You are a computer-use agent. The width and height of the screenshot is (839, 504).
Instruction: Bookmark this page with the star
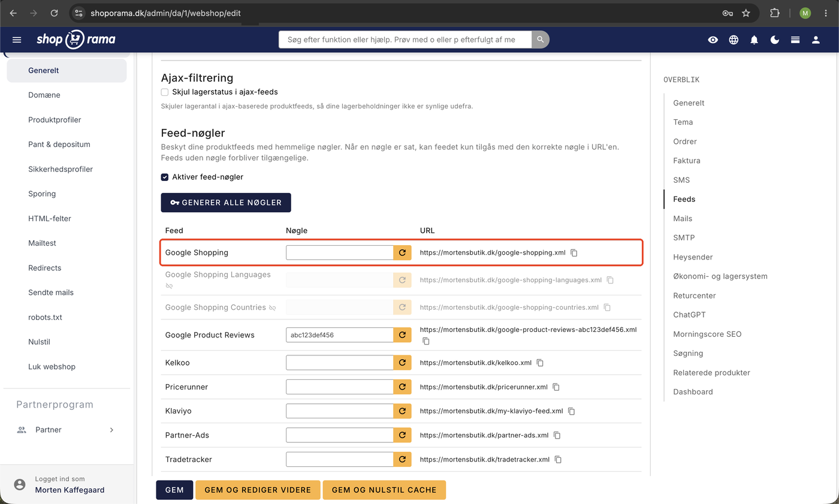click(746, 13)
